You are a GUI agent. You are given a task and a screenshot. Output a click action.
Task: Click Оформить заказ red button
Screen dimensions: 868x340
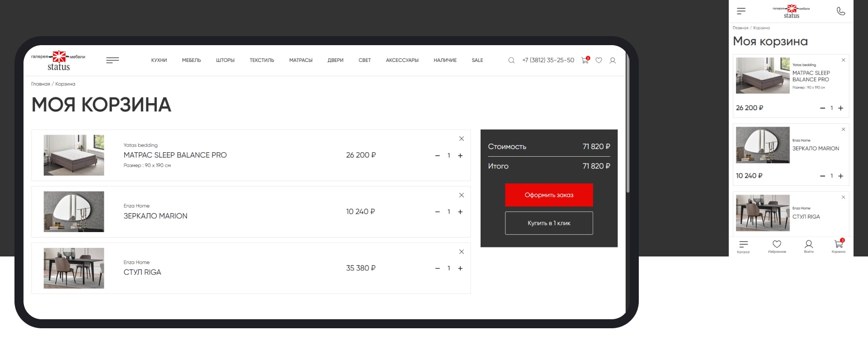pos(549,195)
